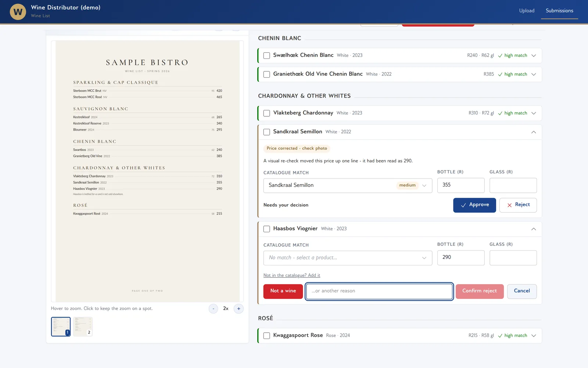Click the Sandkraal Semillon glass price field
Screen dimensions: 588x368
513,185
